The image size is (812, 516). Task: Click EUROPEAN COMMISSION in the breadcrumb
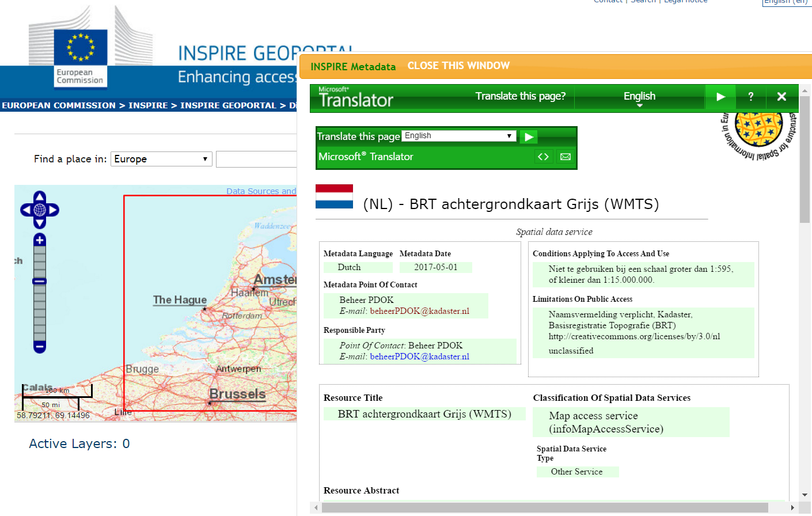(59, 105)
